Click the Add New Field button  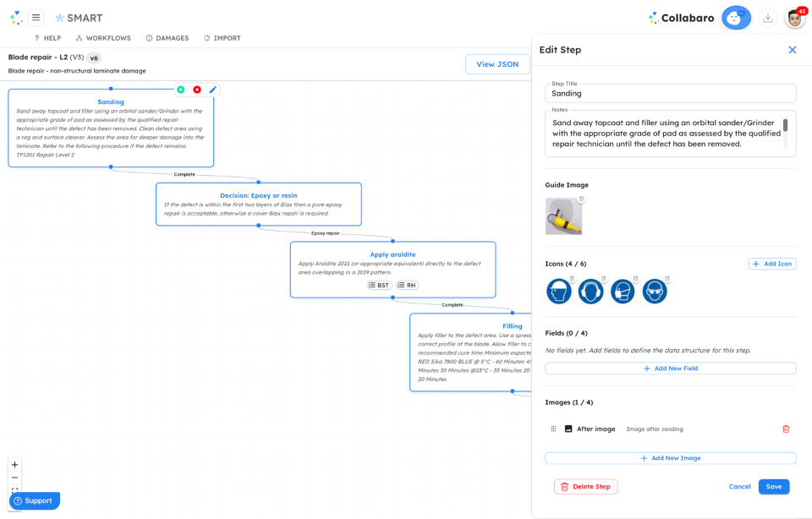pos(670,368)
